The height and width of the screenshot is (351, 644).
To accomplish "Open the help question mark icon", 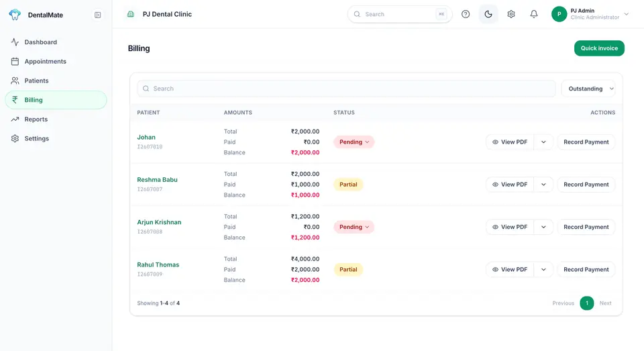I will coord(466,14).
